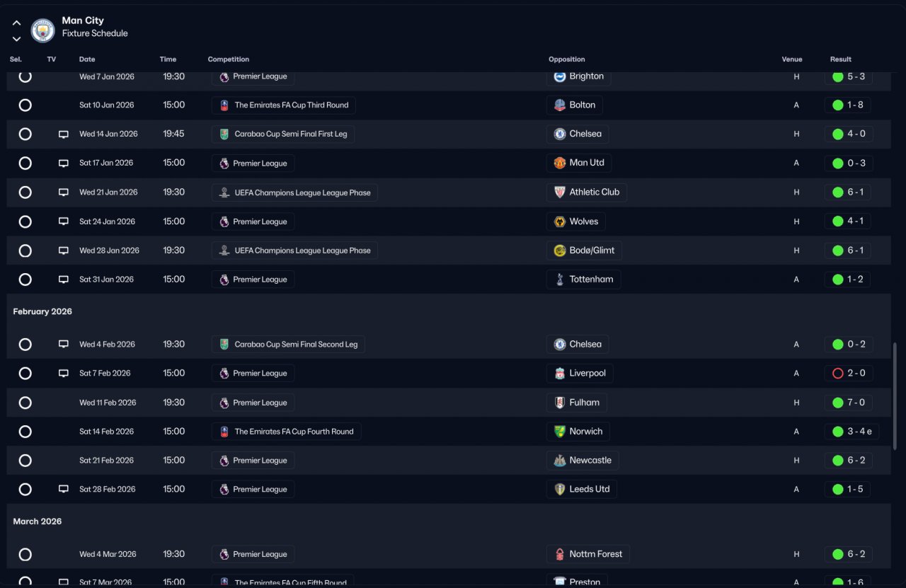Select the Man Utd fixture radio circle

click(x=25, y=163)
